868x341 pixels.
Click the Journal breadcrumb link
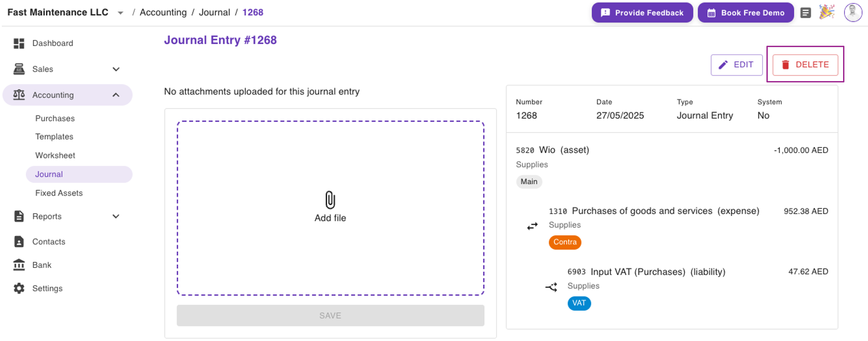pos(214,13)
